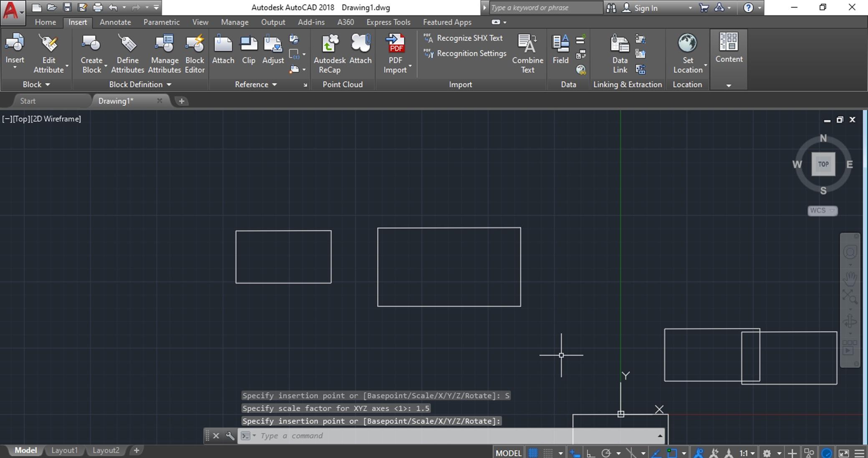Open the AutoCAD application menu button

pyautogui.click(x=13, y=12)
